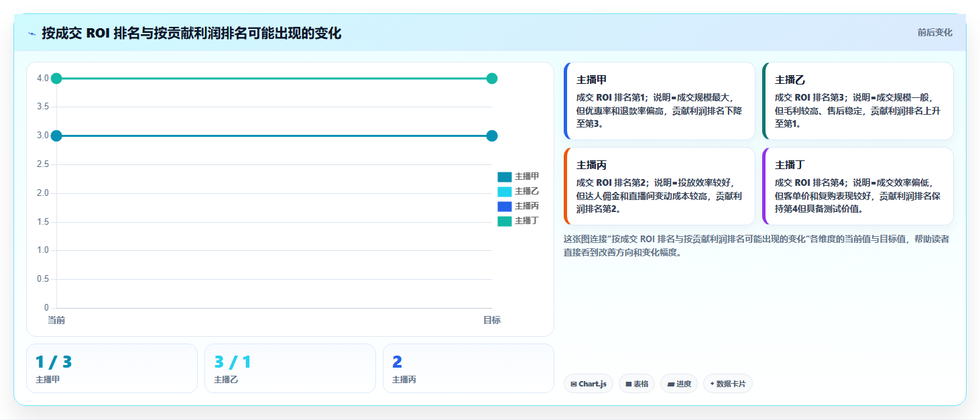This screenshot has height=420, width=980.
Task: Toggle 主播乙 legend color swatch
Action: coord(504,191)
